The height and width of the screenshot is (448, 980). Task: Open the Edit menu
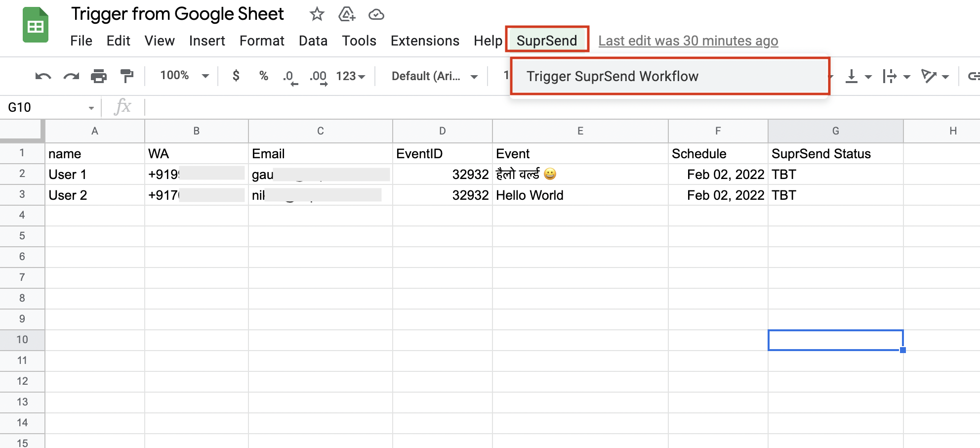click(118, 41)
